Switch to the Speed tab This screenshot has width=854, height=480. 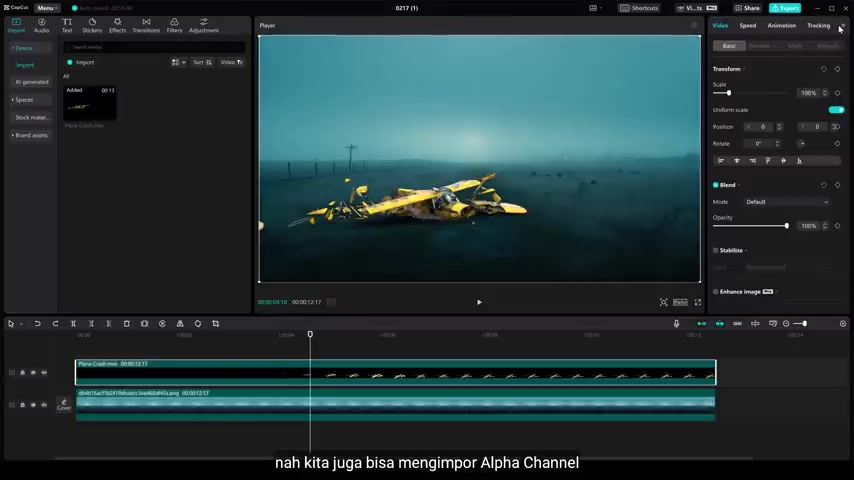[x=747, y=26]
